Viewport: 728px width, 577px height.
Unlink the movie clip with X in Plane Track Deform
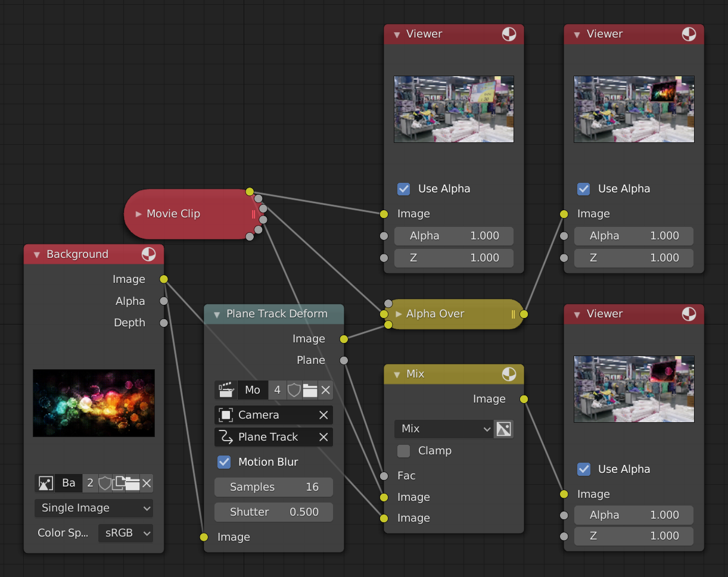(x=325, y=390)
